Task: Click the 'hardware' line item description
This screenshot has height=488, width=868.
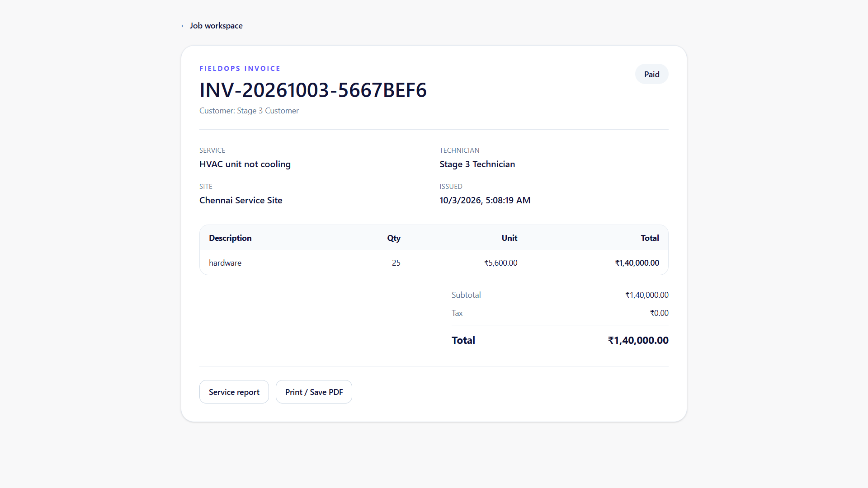Action: pos(225,263)
